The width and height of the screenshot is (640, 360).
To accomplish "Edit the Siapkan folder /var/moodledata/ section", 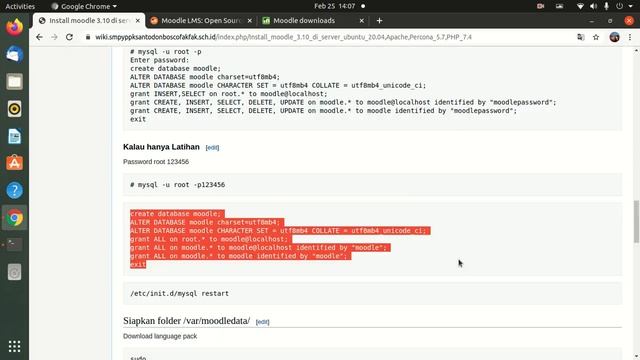I will [262, 322].
